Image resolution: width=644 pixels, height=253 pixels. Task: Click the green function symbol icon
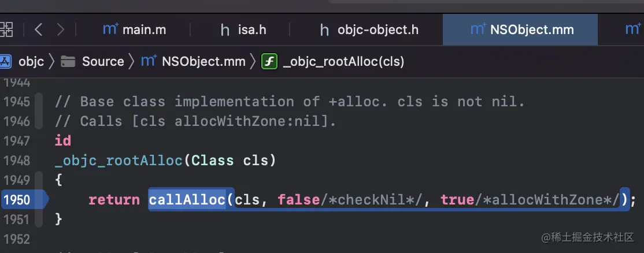click(x=269, y=61)
